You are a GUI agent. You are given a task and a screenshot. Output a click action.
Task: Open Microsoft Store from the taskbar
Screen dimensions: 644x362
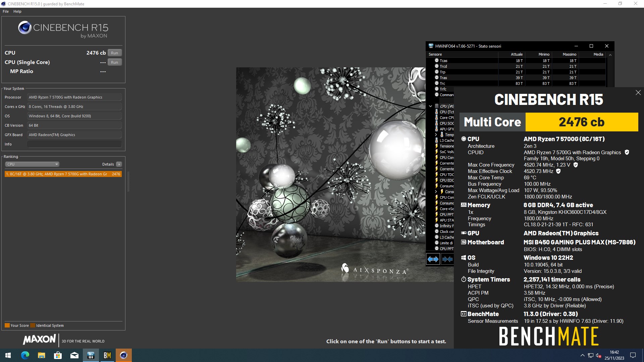point(58,355)
